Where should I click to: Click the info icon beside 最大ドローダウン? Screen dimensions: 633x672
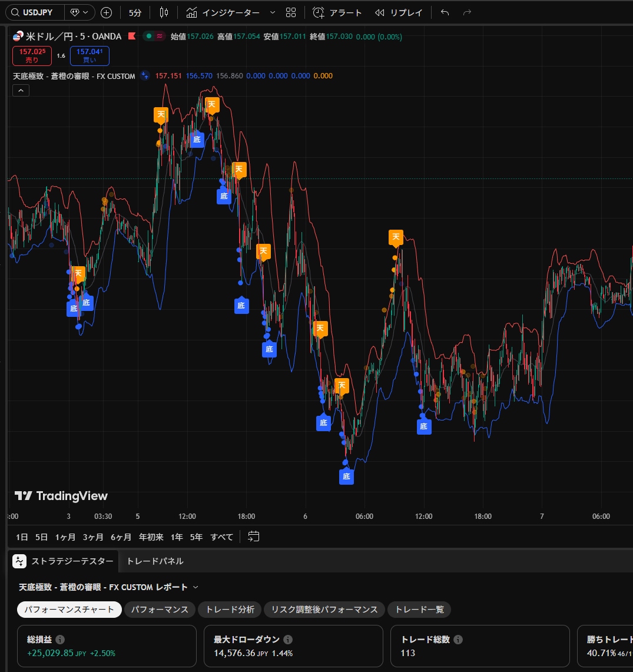288,640
